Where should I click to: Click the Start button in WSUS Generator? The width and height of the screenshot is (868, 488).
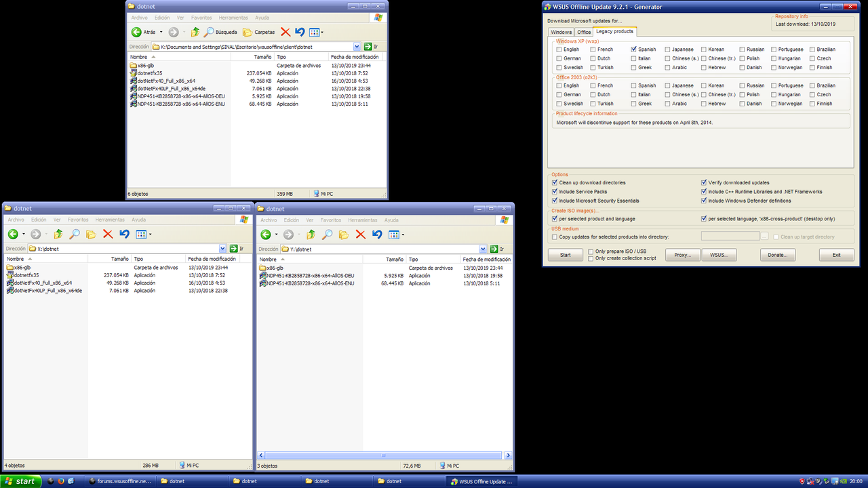565,255
